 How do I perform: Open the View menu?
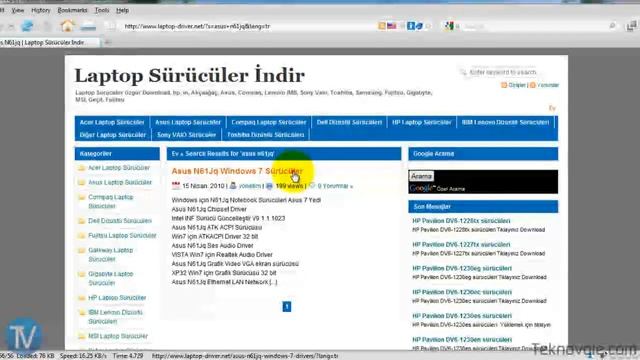(x=18, y=10)
